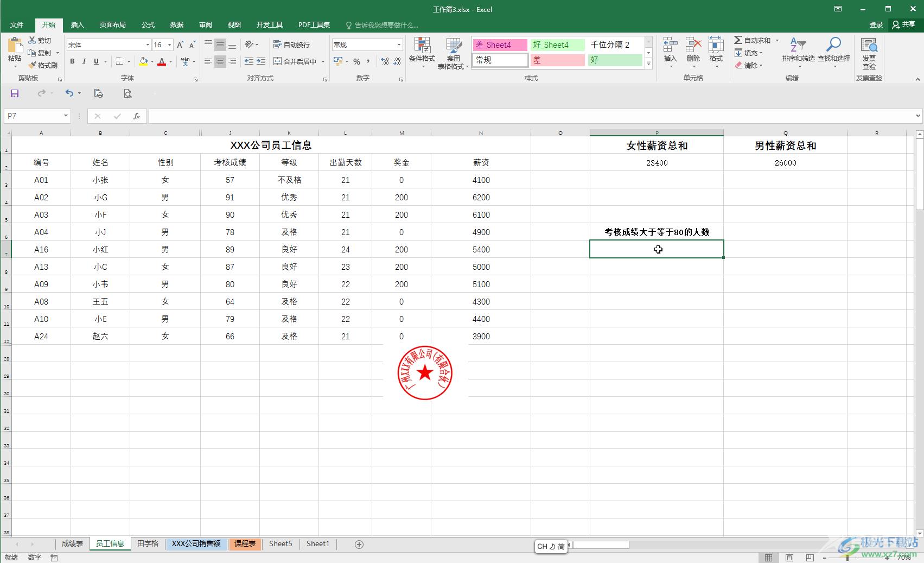
Task: Undo the last action
Action: (x=69, y=93)
